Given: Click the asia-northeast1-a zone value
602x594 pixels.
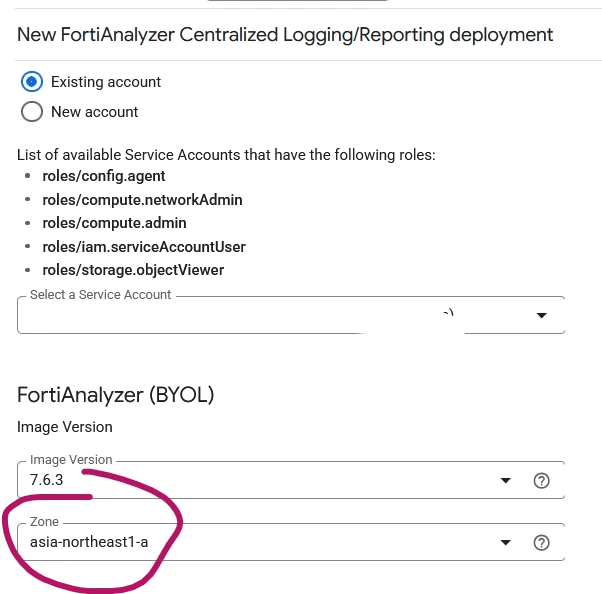Looking at the screenshot, I should (x=89, y=542).
